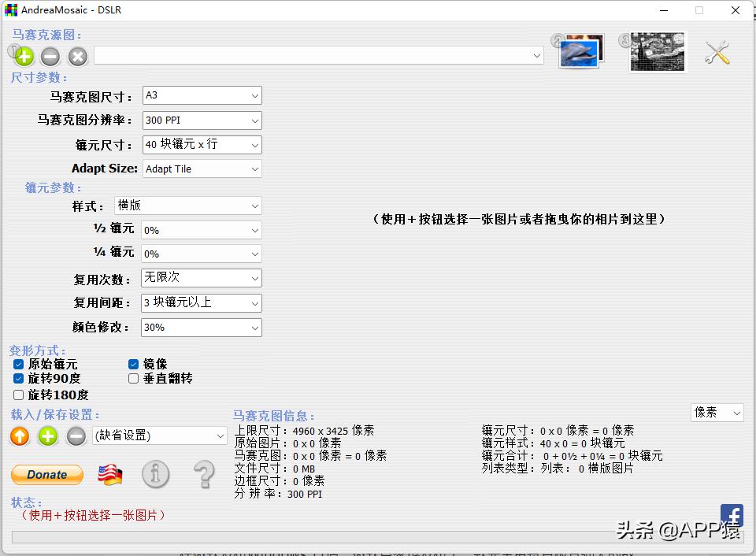Click the green plus to add source image

click(22, 57)
